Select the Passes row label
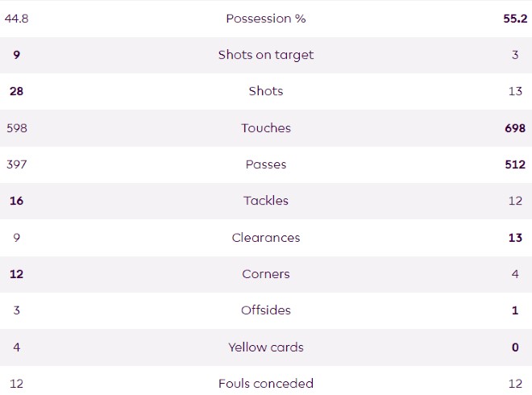 [x=265, y=164]
